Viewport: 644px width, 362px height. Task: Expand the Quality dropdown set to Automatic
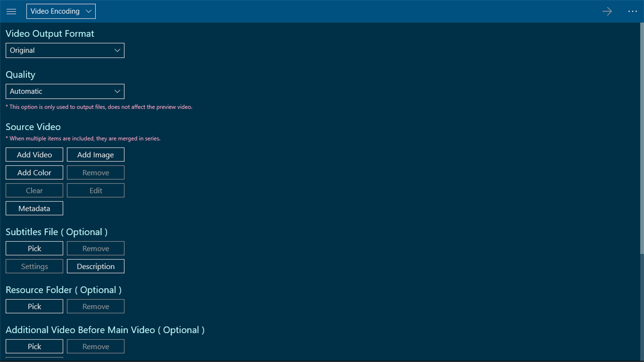pyautogui.click(x=65, y=91)
